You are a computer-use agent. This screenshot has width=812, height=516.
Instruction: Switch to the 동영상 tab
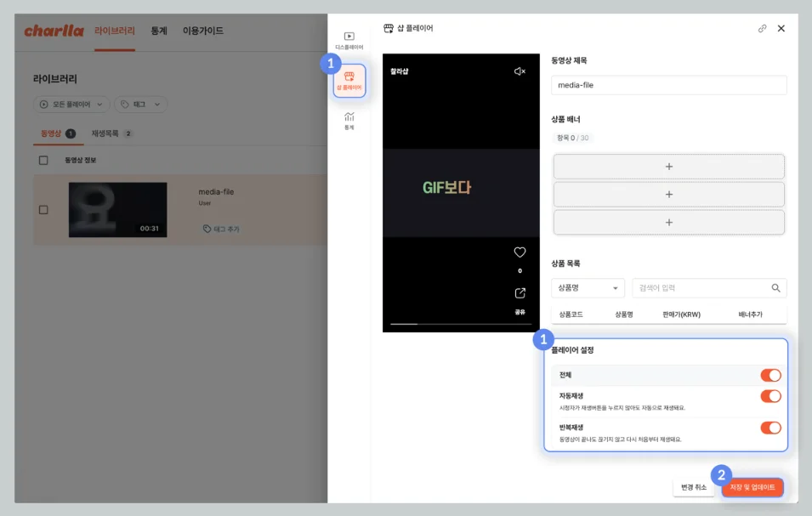pos(58,133)
